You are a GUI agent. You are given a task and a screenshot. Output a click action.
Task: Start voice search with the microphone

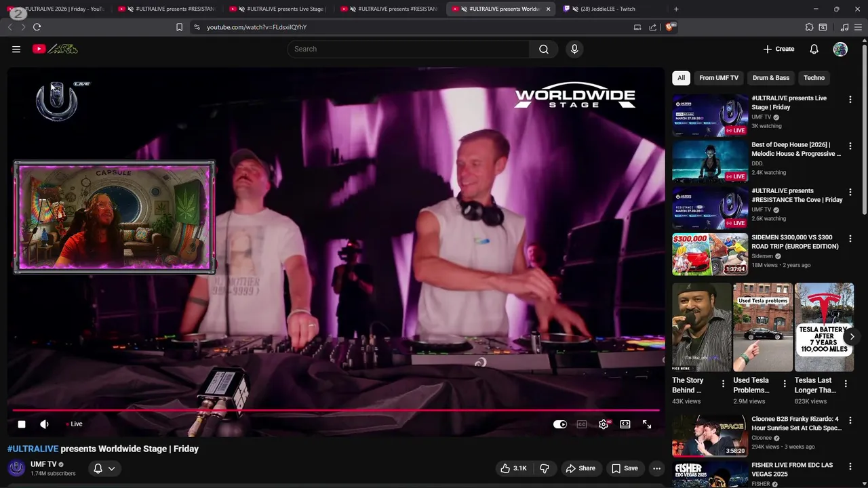click(574, 49)
